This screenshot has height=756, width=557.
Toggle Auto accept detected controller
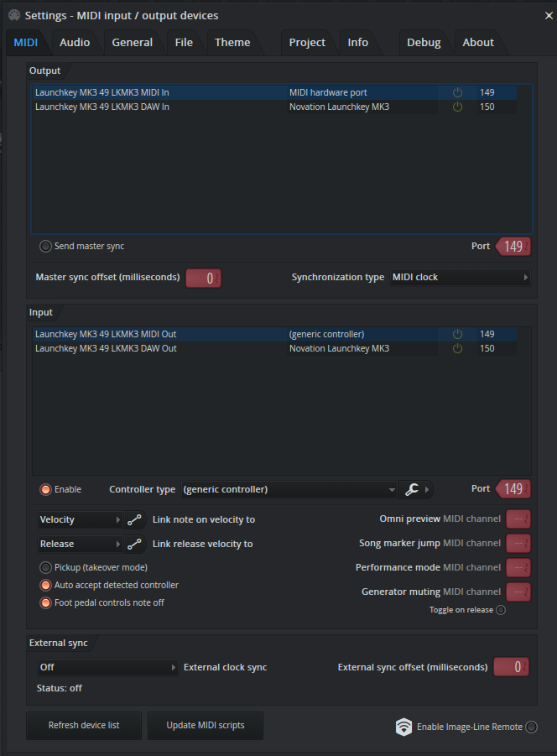[45, 586]
